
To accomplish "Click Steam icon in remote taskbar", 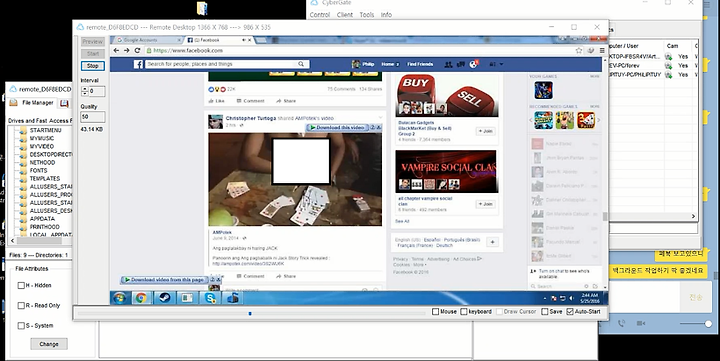I will (164, 298).
